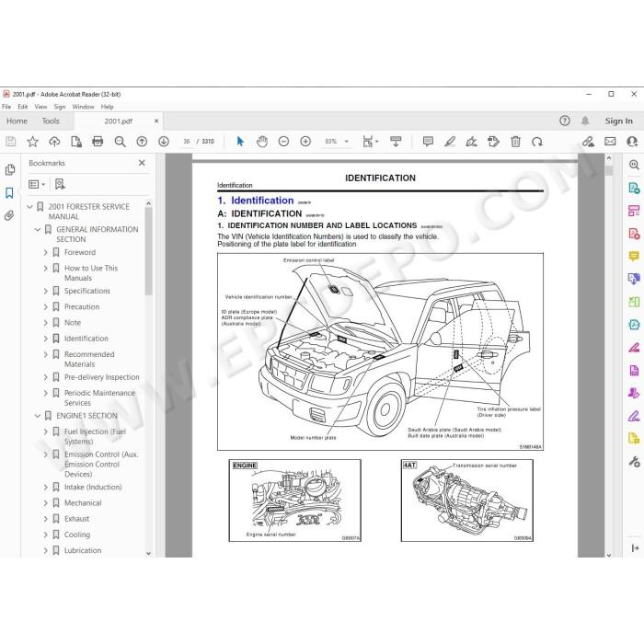Click the star bookmark icon in toolbar
The height and width of the screenshot is (644, 644).
[x=32, y=142]
